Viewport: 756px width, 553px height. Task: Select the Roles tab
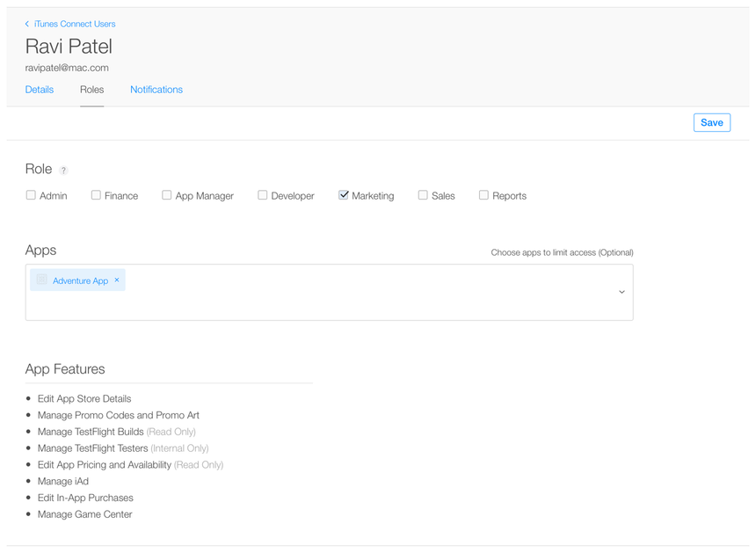click(x=91, y=90)
